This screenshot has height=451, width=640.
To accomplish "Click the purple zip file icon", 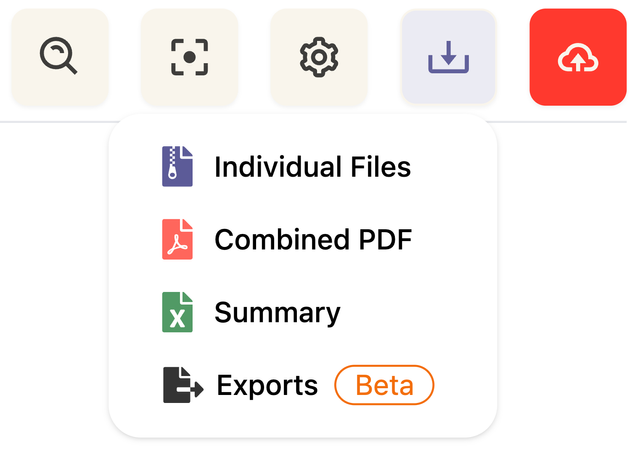I will 177,167.
